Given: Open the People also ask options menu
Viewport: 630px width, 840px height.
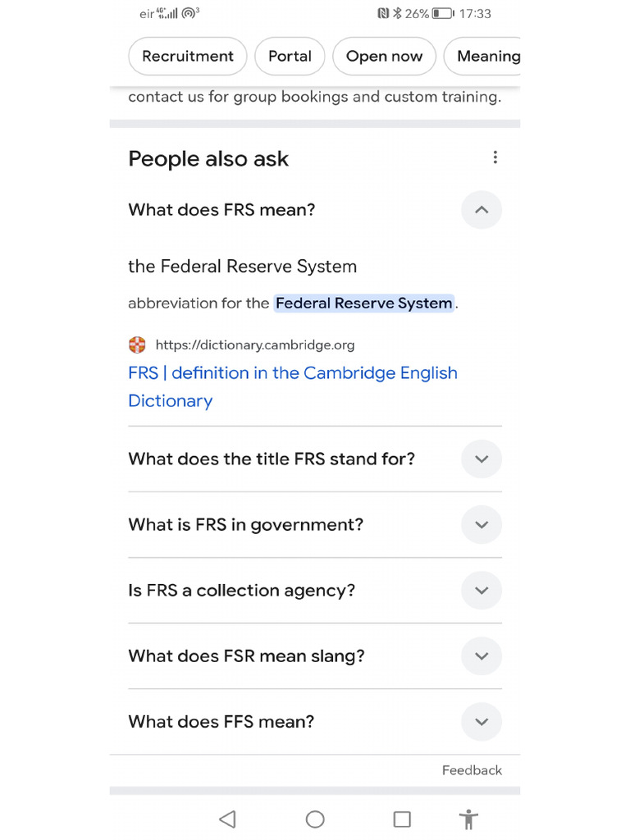Looking at the screenshot, I should [495, 157].
